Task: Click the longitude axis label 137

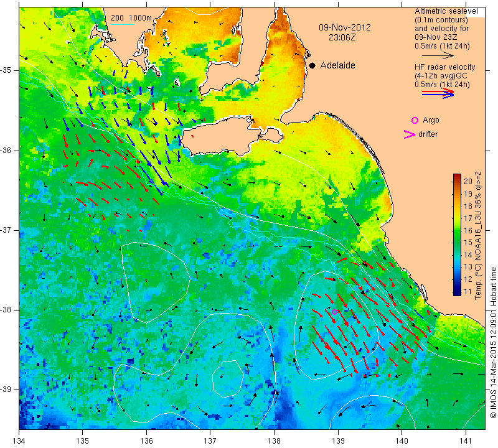Action: pyautogui.click(x=210, y=441)
